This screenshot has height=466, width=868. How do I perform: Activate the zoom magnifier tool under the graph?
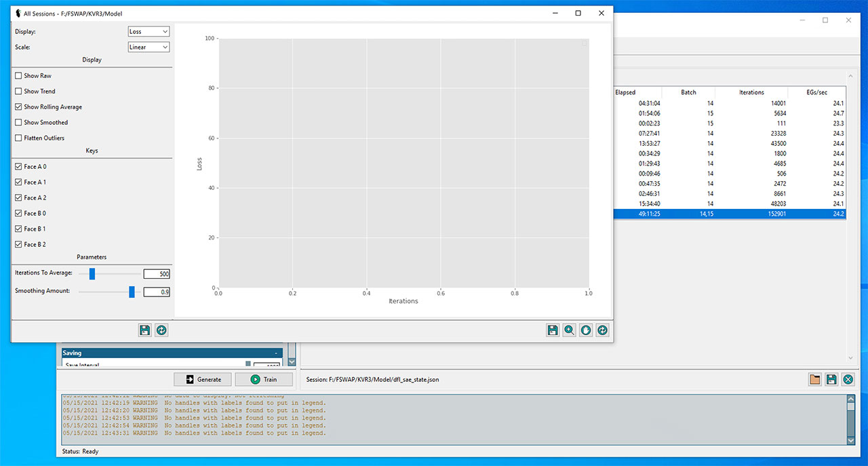point(570,330)
